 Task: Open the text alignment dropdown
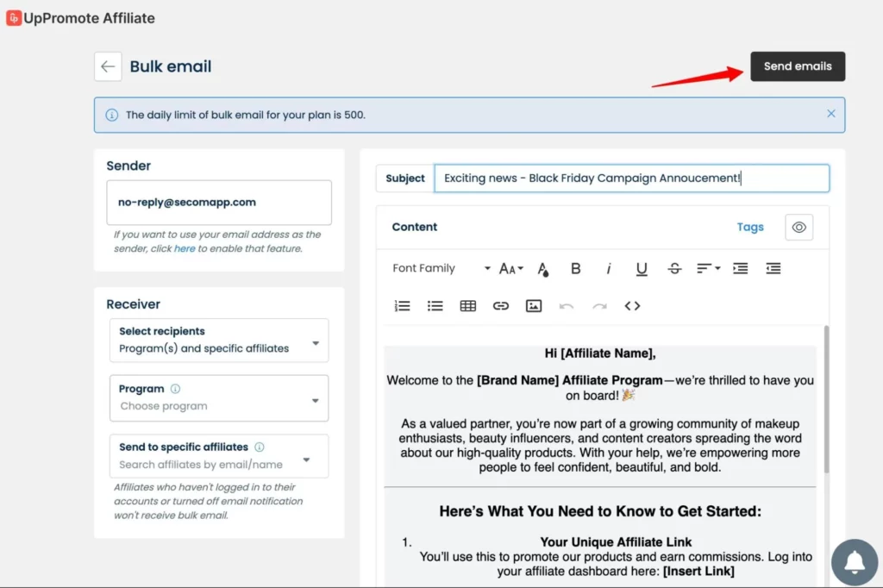click(x=708, y=269)
